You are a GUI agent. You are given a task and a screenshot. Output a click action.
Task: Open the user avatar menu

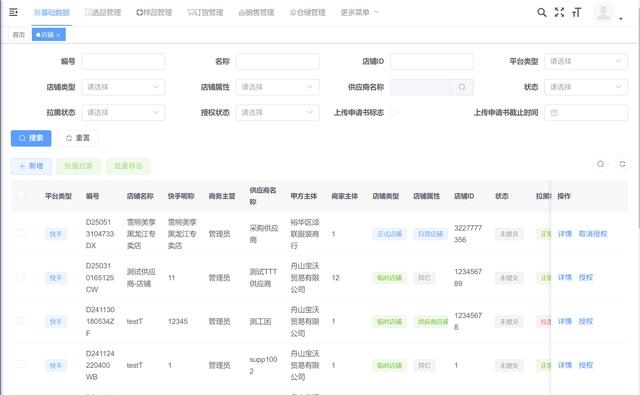click(603, 12)
